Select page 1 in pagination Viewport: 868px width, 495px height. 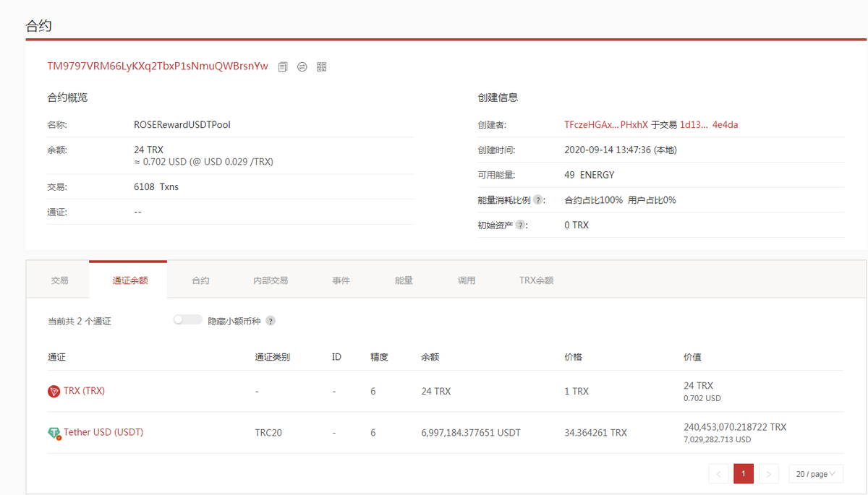(x=744, y=474)
